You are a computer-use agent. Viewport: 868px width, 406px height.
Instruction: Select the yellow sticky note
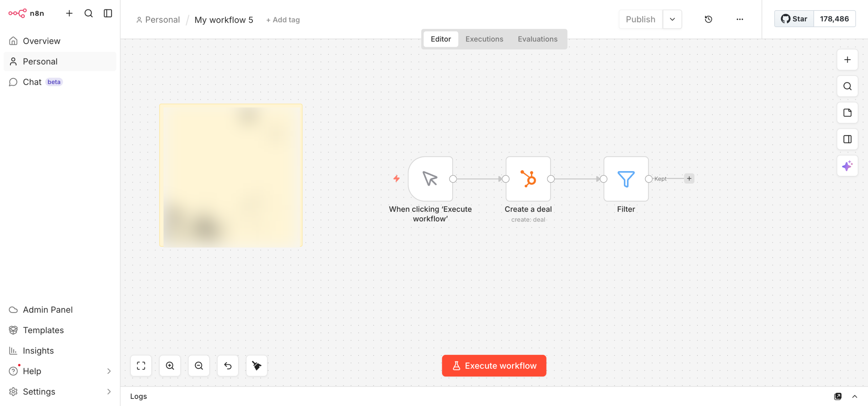click(x=231, y=175)
